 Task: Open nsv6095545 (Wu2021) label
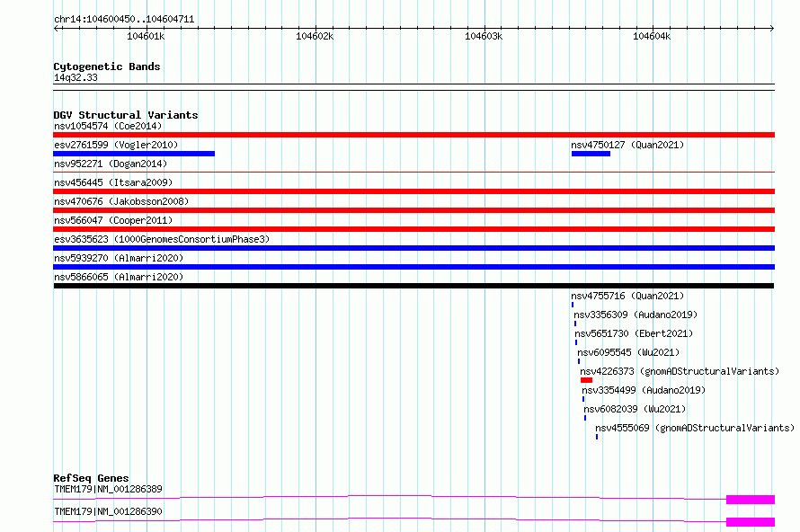point(628,352)
